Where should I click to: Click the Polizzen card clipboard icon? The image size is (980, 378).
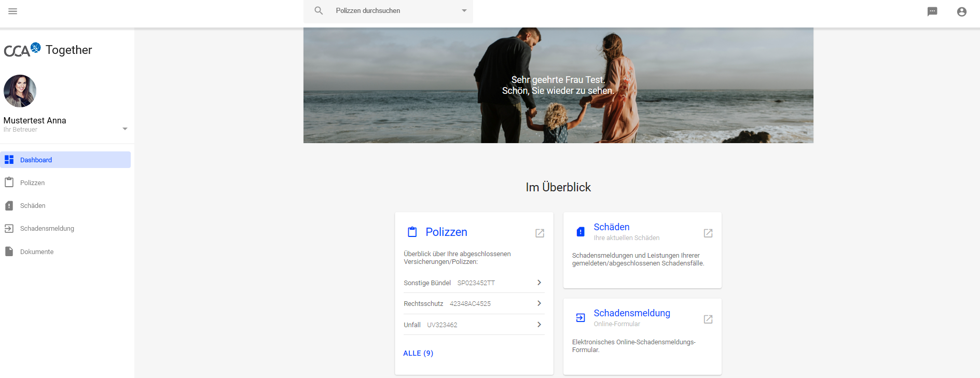click(x=412, y=232)
